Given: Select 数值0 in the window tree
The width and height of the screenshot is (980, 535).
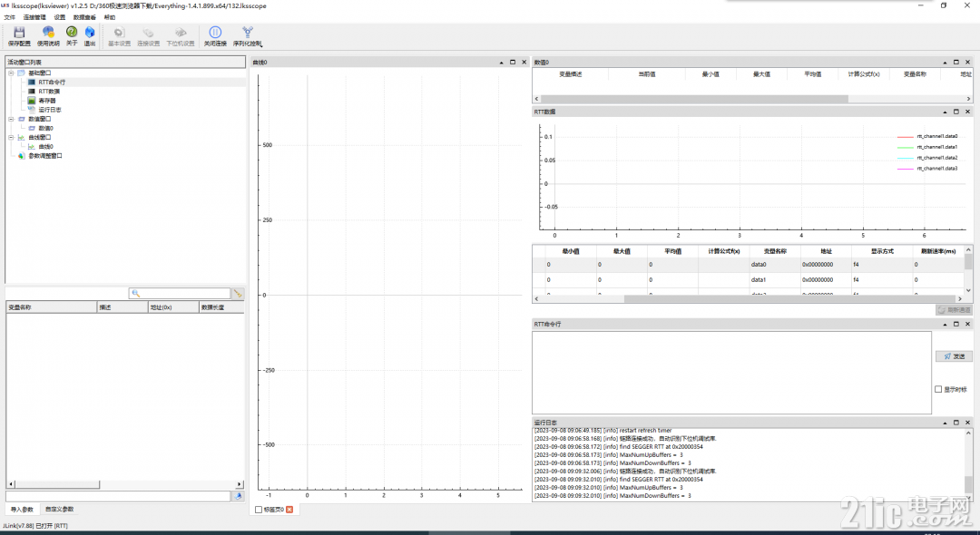Looking at the screenshot, I should coord(45,128).
